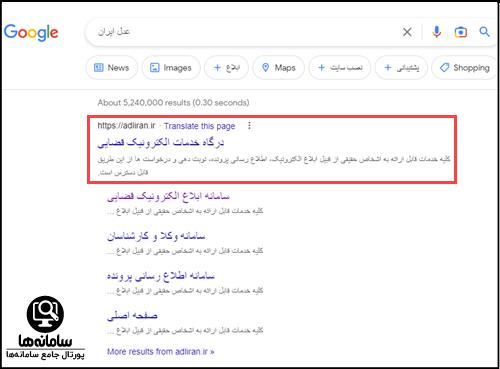Add the پشتیبانی suggestion chip

tap(401, 68)
